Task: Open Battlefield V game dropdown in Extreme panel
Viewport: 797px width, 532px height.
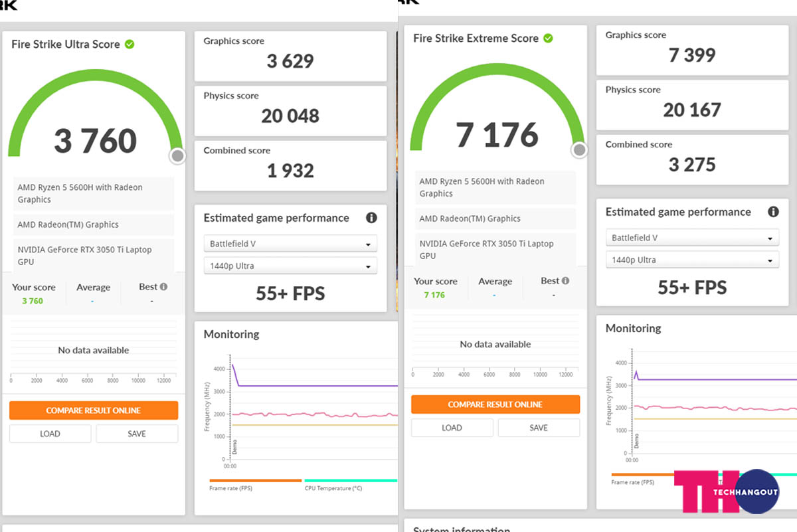Action: click(x=692, y=238)
